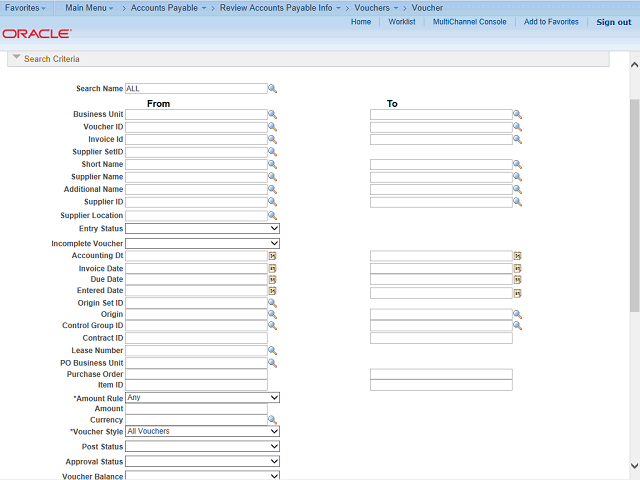
Task: Focus the Amount input field
Action: pyautogui.click(x=196, y=409)
